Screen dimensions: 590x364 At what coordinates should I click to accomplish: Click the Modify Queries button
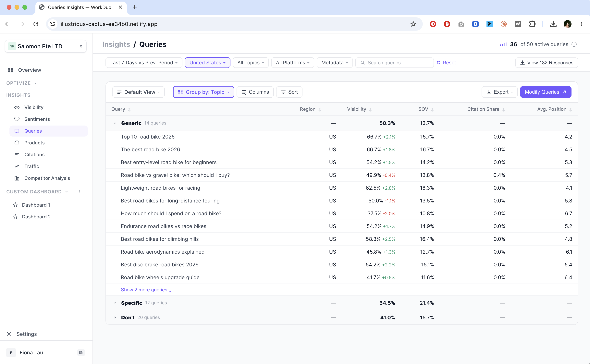pos(546,92)
